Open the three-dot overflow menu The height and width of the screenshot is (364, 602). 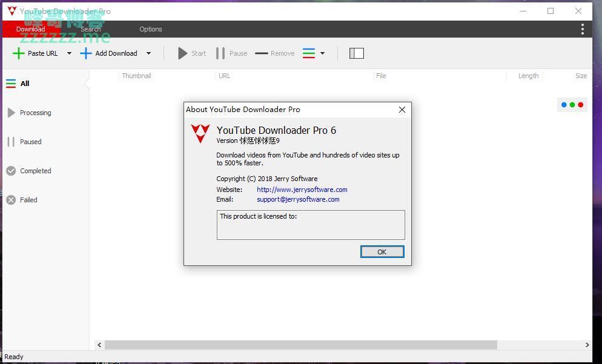582,29
